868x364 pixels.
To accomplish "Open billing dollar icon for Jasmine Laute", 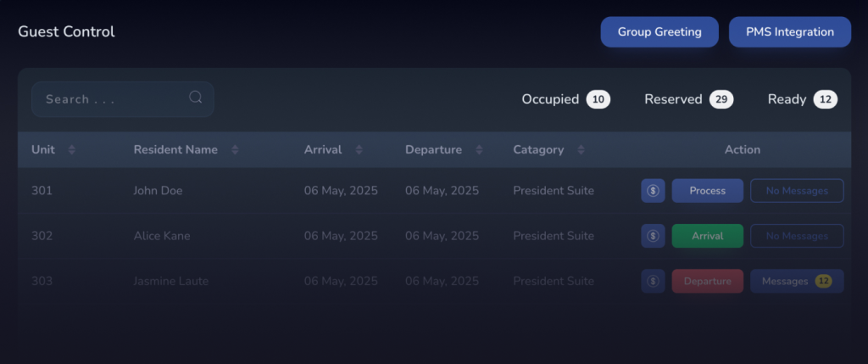I will 654,282.
